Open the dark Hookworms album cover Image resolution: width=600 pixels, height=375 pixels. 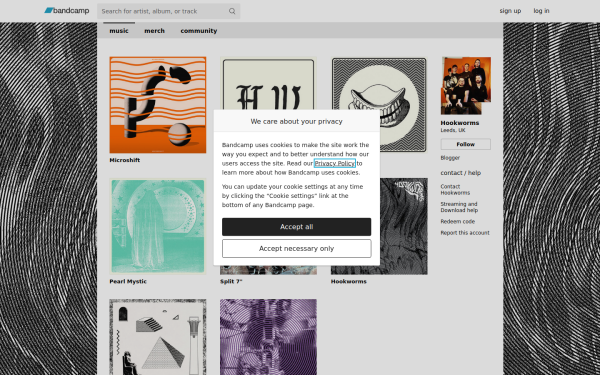pyautogui.click(x=404, y=226)
